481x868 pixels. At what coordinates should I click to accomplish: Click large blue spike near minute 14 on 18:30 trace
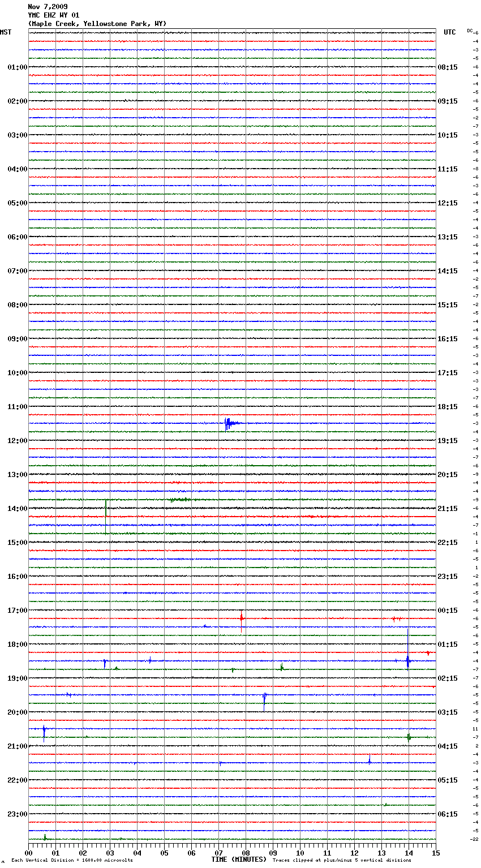click(408, 651)
